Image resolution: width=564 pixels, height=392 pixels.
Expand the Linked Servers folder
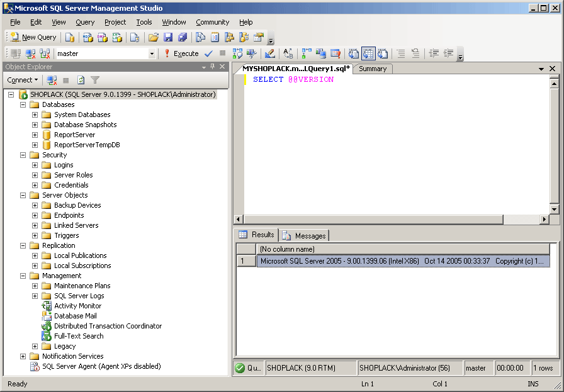coord(35,225)
